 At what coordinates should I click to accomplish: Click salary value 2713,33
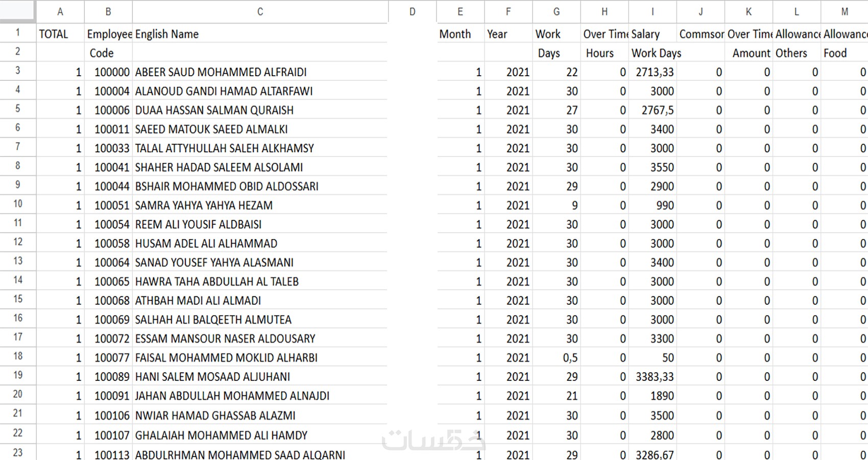[x=655, y=72]
